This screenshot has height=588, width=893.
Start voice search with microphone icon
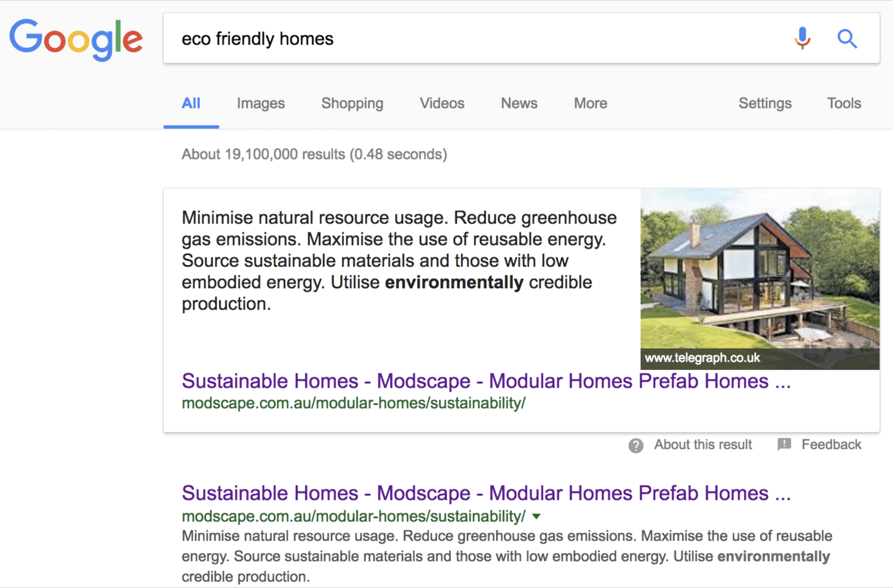tap(802, 38)
